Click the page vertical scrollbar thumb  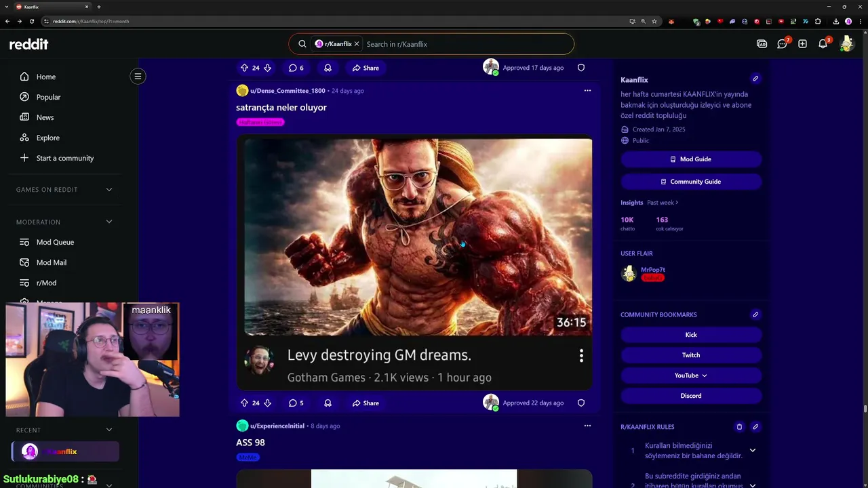[865, 408]
